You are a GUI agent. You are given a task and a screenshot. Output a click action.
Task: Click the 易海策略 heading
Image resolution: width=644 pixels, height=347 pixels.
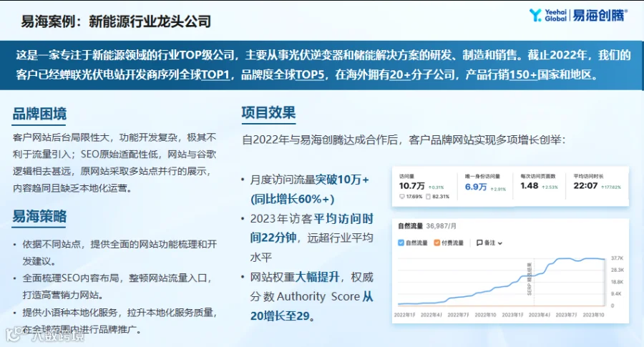[39, 216]
